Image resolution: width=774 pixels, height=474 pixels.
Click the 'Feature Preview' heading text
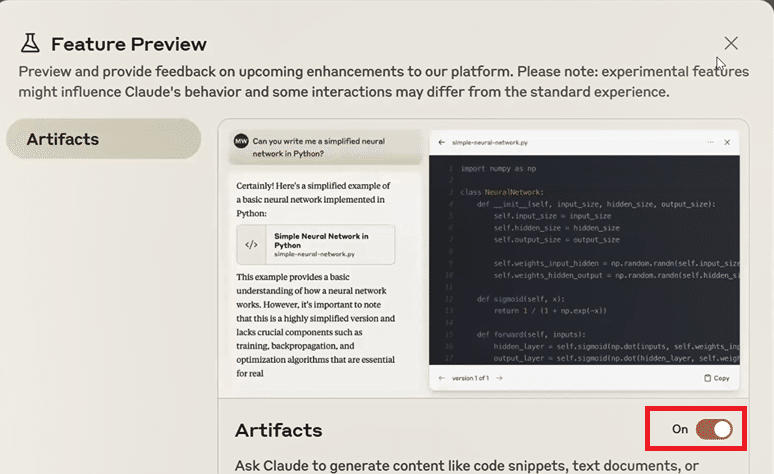tap(129, 44)
